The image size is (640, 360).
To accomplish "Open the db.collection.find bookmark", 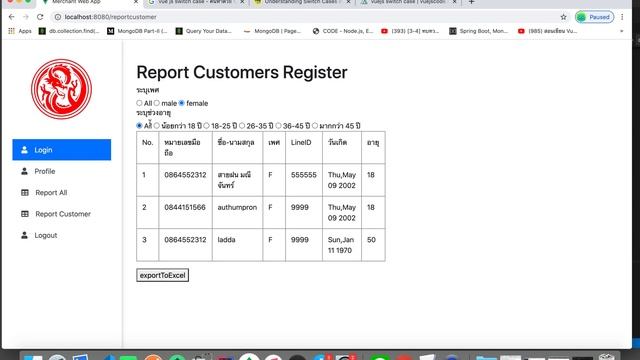I will [x=69, y=31].
